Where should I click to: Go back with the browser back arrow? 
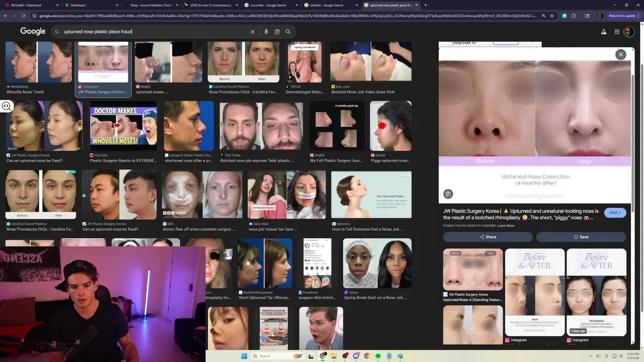tap(5, 16)
